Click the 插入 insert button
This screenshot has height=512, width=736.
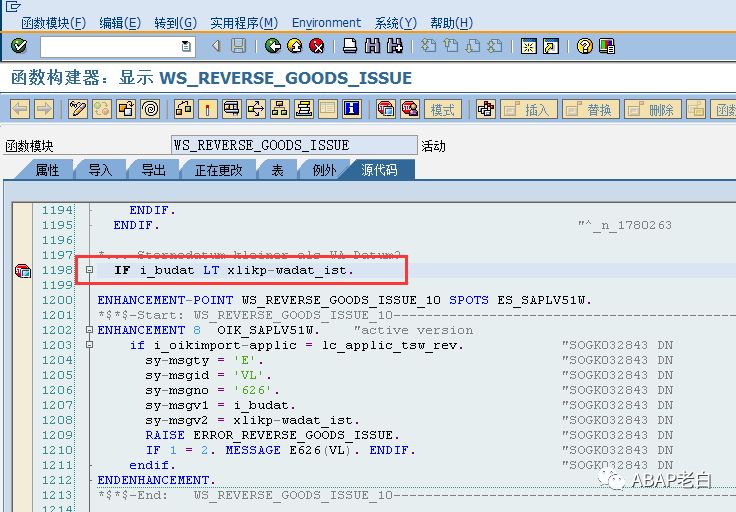click(x=529, y=109)
